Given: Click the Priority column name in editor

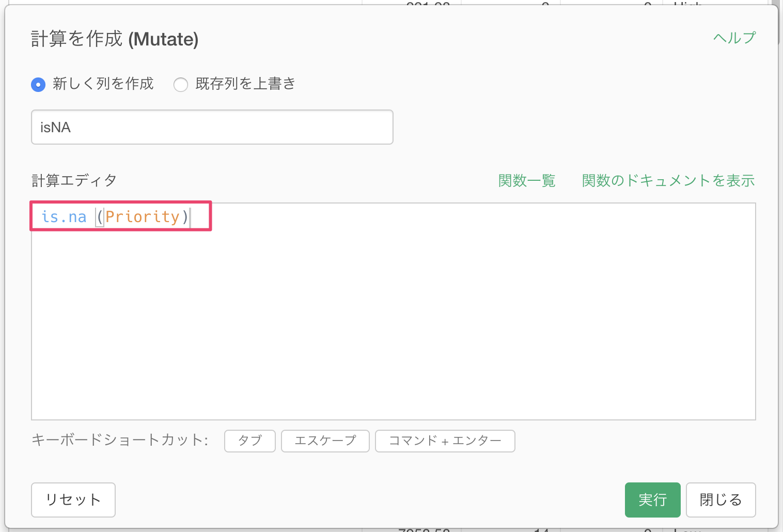Looking at the screenshot, I should coord(143,217).
